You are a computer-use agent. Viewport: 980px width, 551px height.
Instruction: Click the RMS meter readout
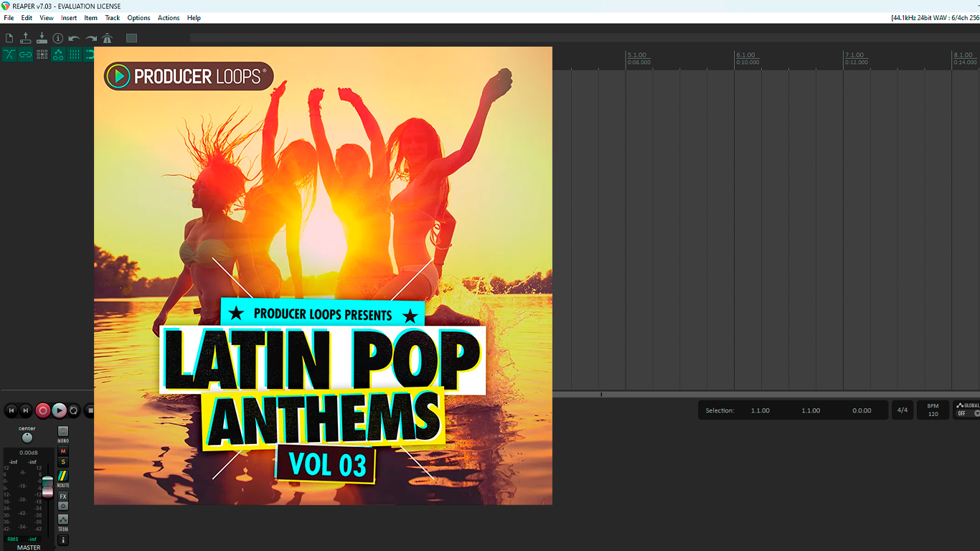point(22,539)
